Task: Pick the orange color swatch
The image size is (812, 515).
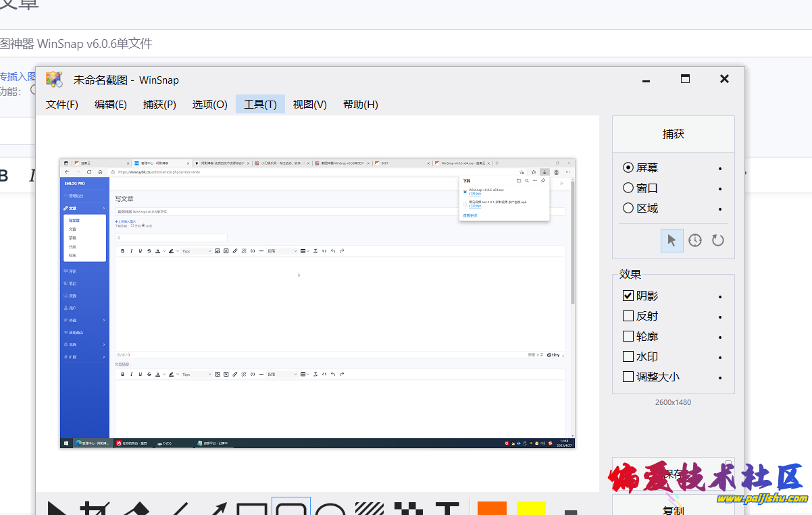Action: (492, 509)
